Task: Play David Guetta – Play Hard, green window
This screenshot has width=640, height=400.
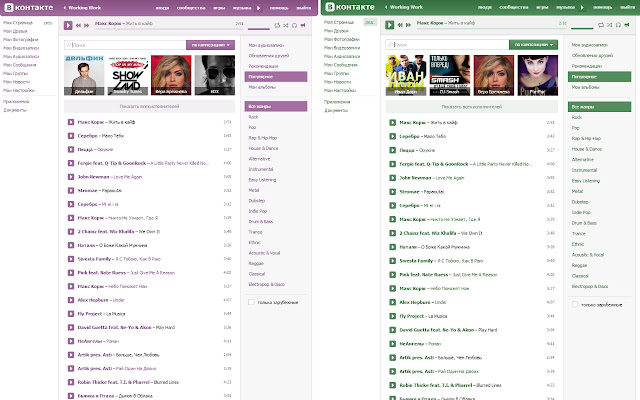Action: (x=392, y=330)
